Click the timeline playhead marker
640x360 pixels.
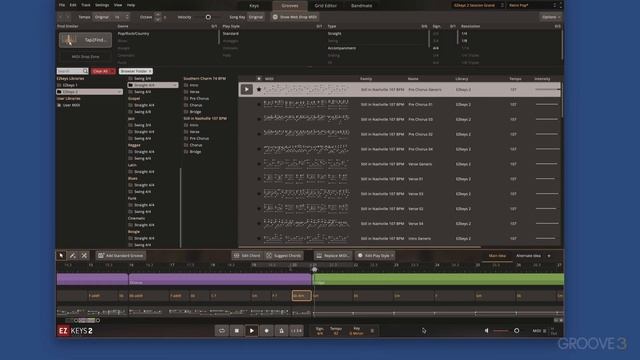pyautogui.click(x=314, y=269)
